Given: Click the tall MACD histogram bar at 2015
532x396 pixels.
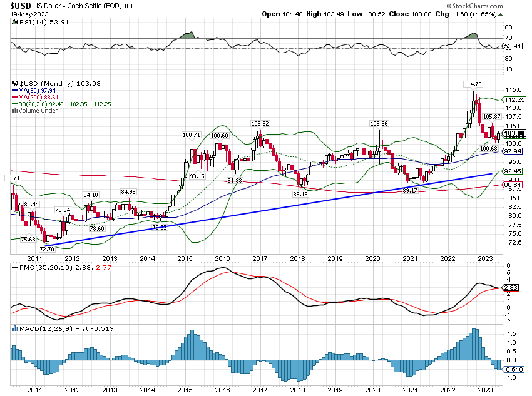Looking at the screenshot, I should [192, 345].
